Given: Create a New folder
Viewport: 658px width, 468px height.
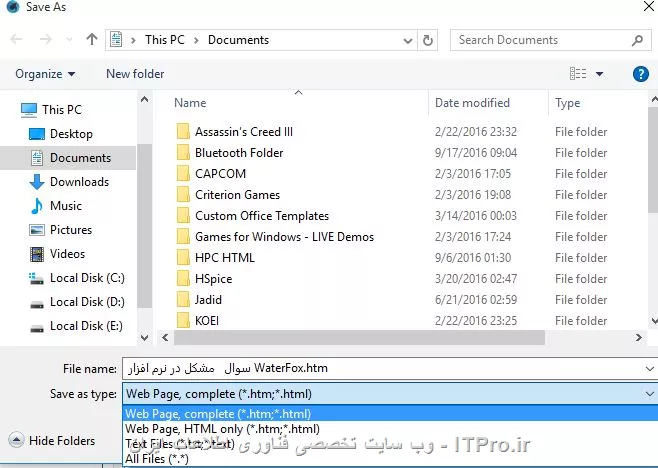Looking at the screenshot, I should 135,74.
